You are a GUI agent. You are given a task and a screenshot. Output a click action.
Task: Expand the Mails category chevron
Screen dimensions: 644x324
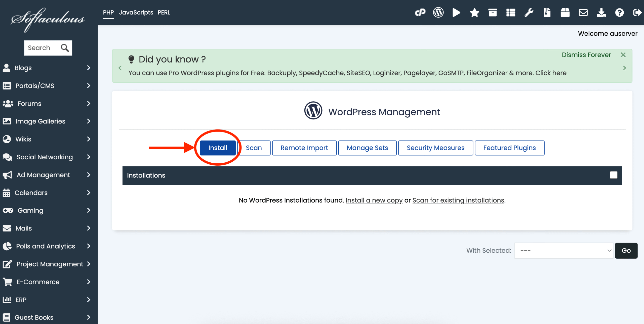pos(89,228)
